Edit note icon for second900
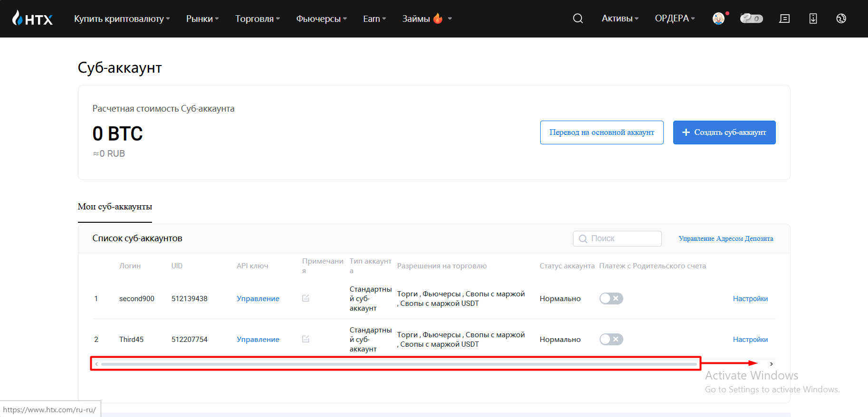Screen dimensions: 868x417 (x=305, y=298)
